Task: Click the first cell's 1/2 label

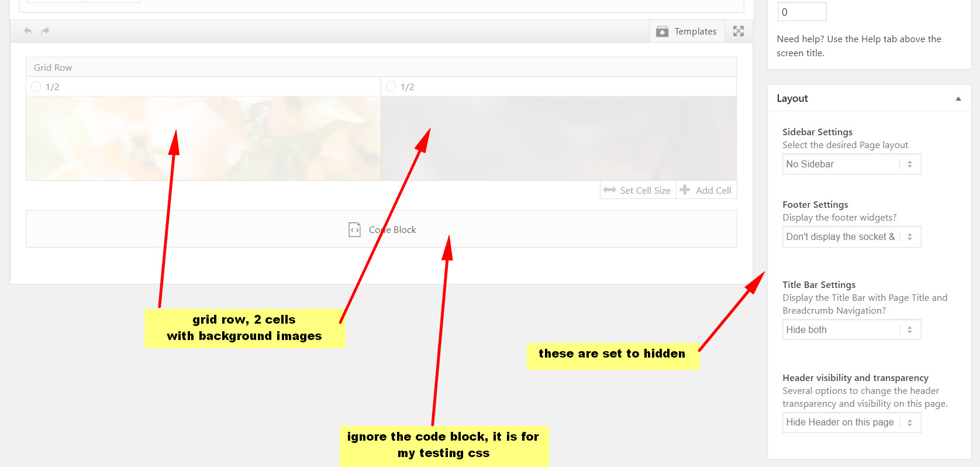Action: point(52,87)
